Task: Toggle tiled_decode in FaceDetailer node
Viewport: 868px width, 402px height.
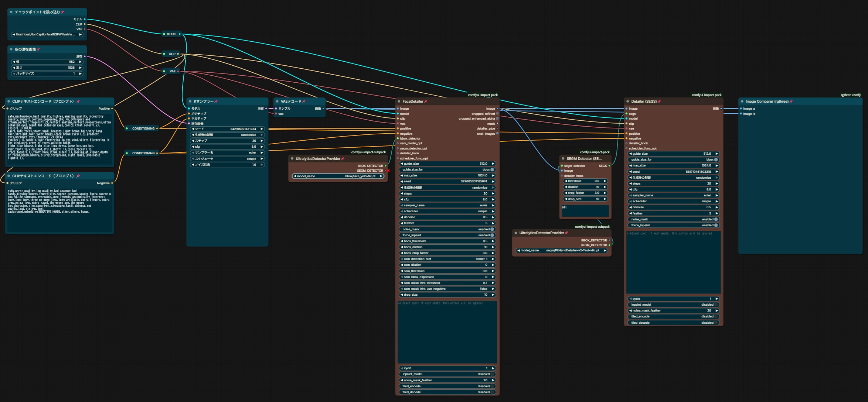Action: pos(447,392)
